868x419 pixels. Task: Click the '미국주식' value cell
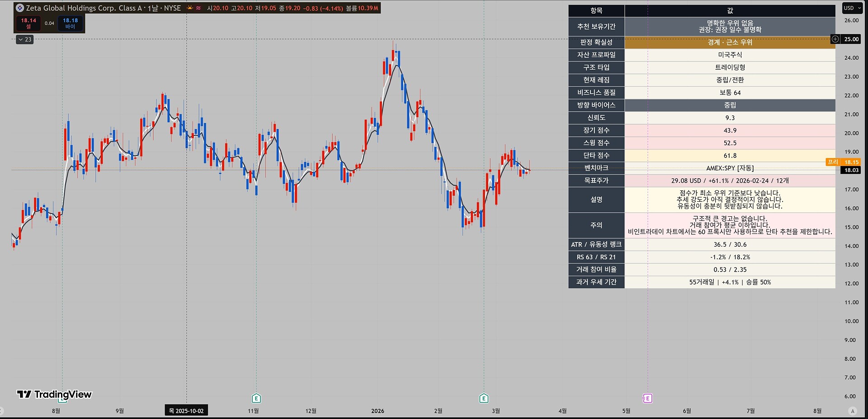pyautogui.click(x=730, y=55)
